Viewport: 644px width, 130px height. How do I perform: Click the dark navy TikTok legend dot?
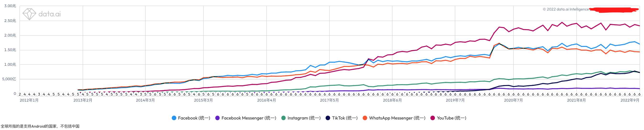(328, 118)
